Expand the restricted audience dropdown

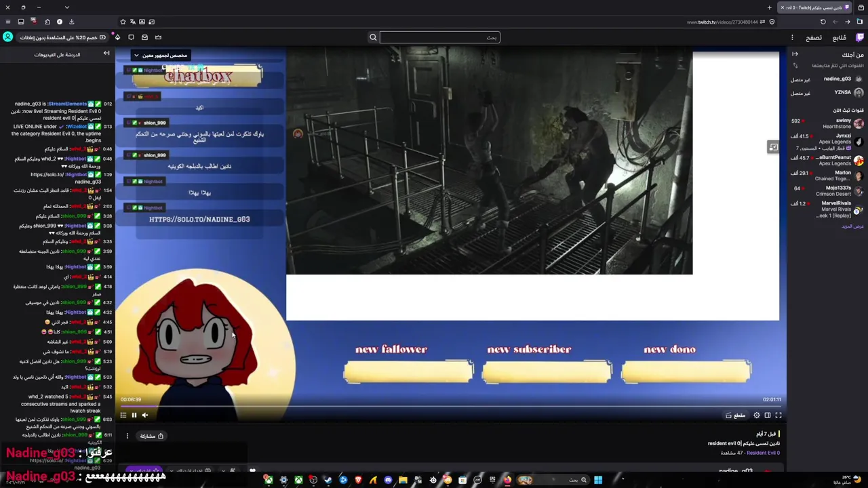pyautogui.click(x=160, y=56)
